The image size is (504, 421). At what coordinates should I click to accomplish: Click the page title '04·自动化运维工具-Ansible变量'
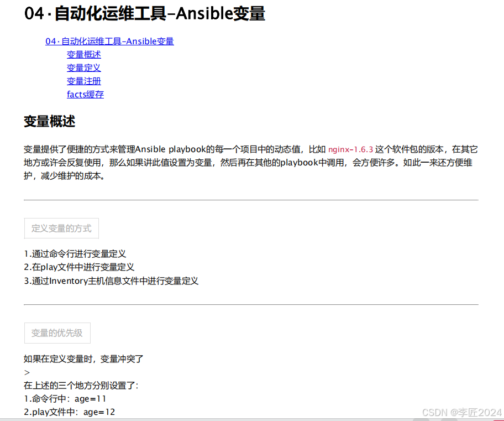[x=145, y=14]
